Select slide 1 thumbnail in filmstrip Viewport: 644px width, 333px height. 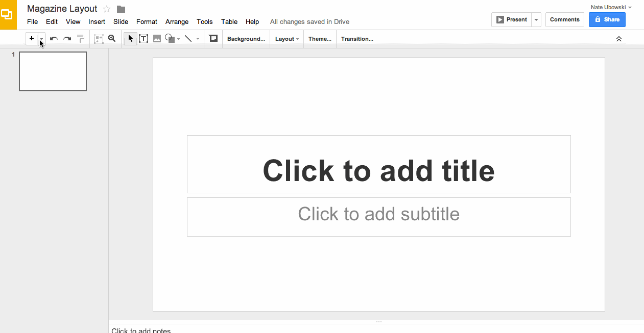(53, 71)
